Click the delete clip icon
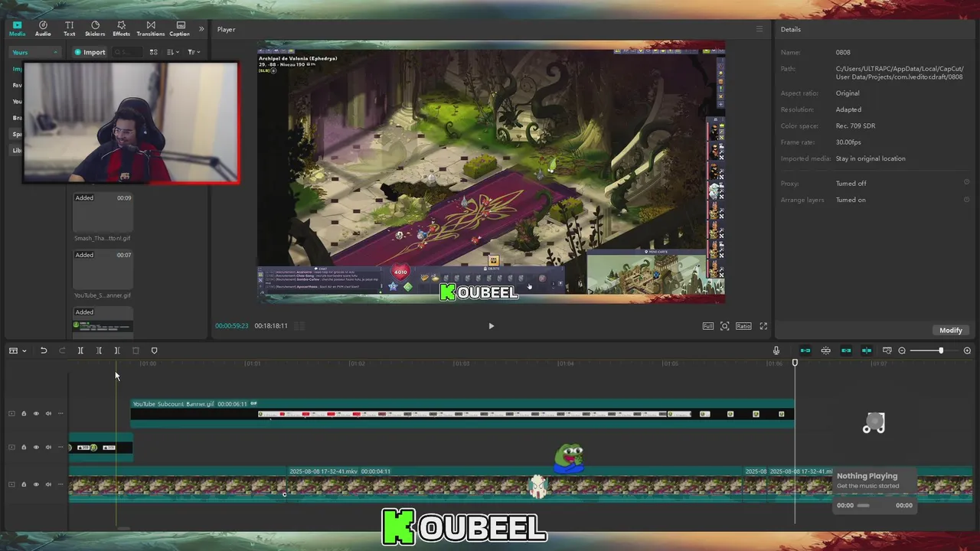 pyautogui.click(x=136, y=350)
